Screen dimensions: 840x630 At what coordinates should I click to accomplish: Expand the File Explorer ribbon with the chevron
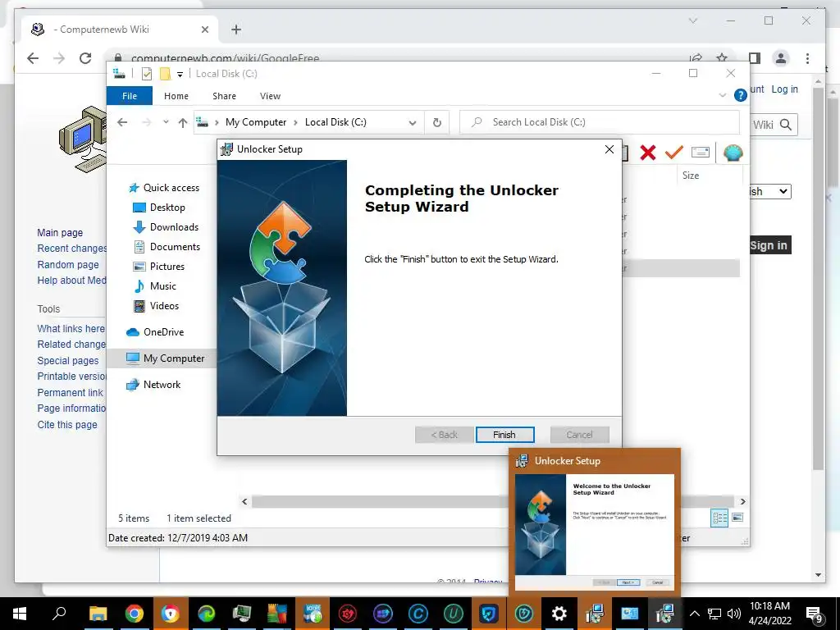click(x=722, y=95)
